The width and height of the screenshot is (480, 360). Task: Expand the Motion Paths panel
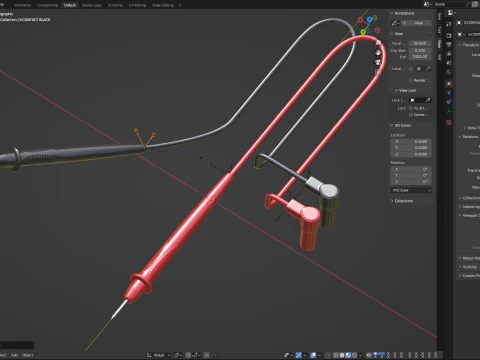tap(470, 258)
